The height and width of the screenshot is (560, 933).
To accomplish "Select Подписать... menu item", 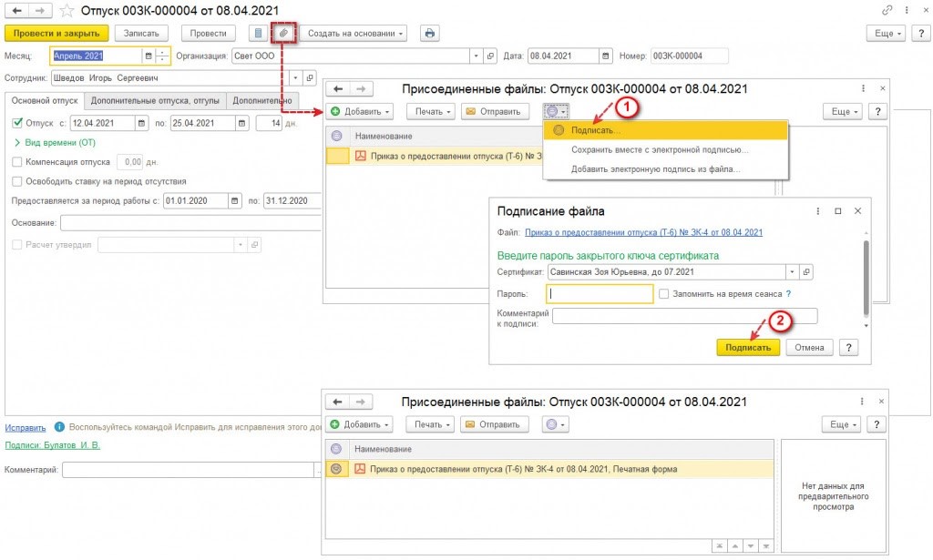I will click(595, 131).
